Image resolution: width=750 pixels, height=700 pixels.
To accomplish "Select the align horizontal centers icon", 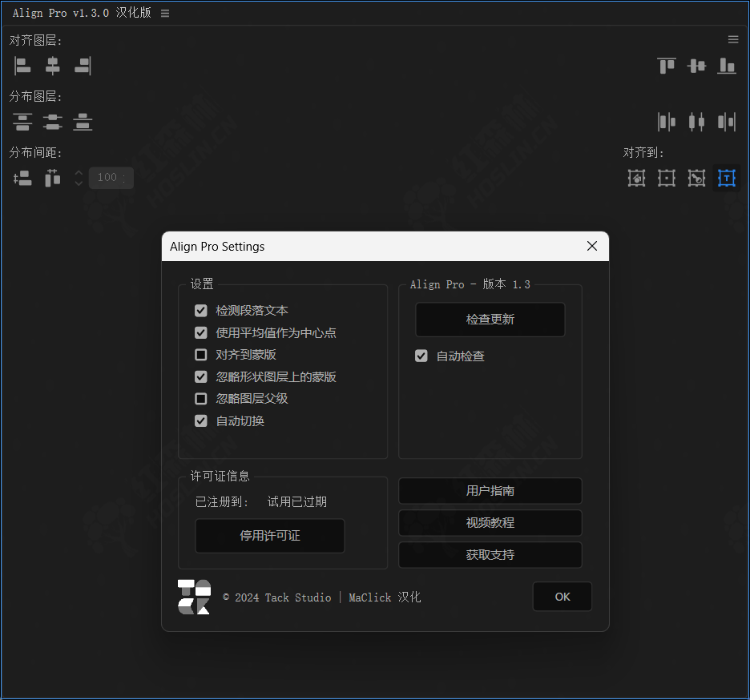I will pyautogui.click(x=52, y=66).
